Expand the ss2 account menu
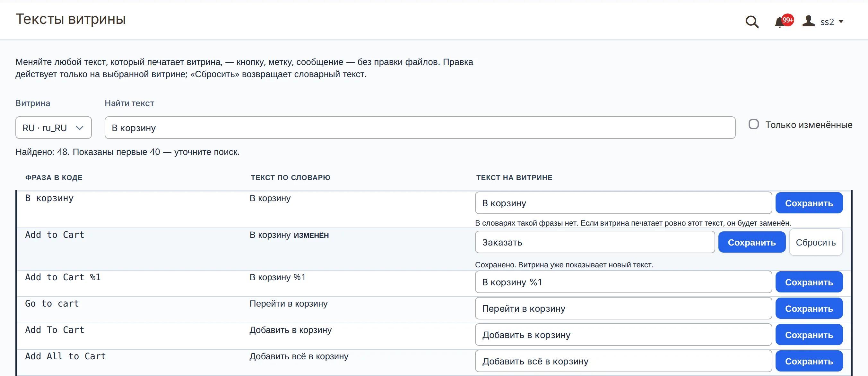Image resolution: width=868 pixels, height=376 pixels. (832, 22)
